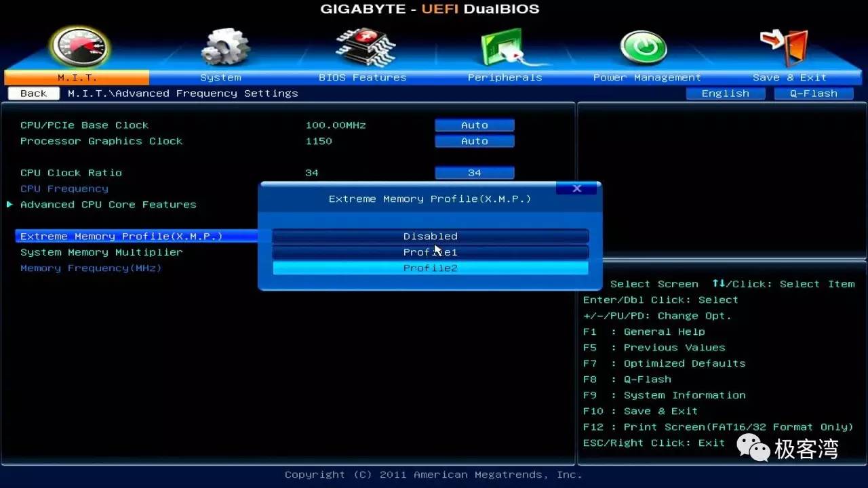Screen dimensions: 868x488
Task: Open CPU/PCIe Base Clock Auto field
Action: coord(475,125)
